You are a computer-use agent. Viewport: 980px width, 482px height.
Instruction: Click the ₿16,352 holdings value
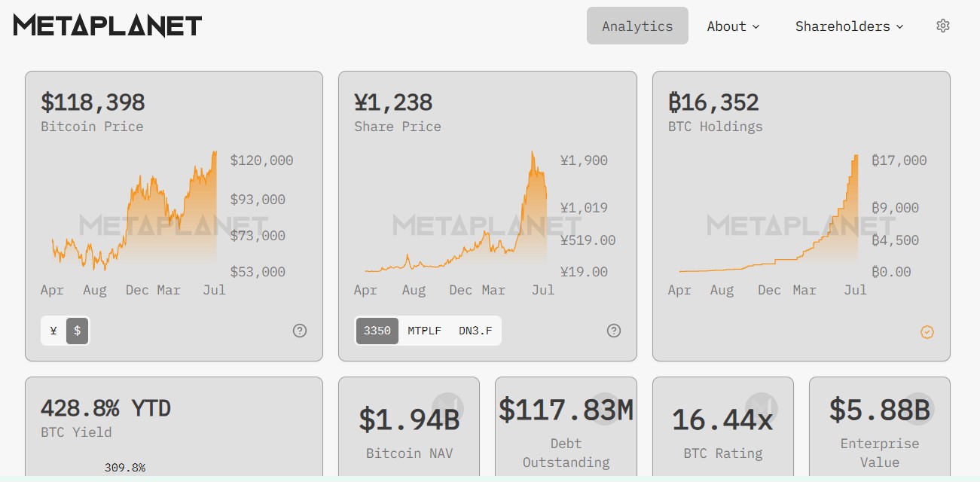pos(713,102)
